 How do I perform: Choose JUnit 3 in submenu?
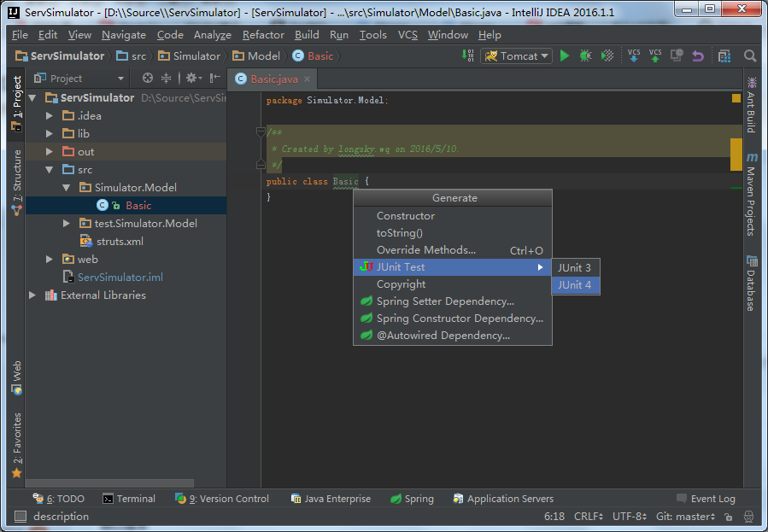click(576, 268)
